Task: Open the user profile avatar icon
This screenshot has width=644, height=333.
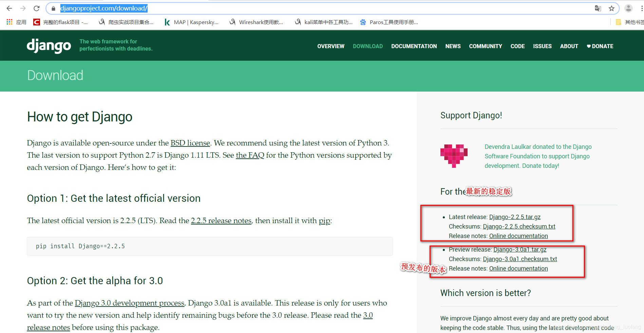Action: pos(628,8)
